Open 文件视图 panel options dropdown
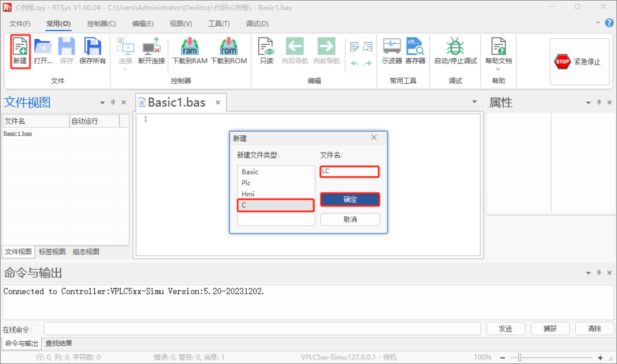Screen dimensions: 617x364 pyautogui.click(x=102, y=103)
